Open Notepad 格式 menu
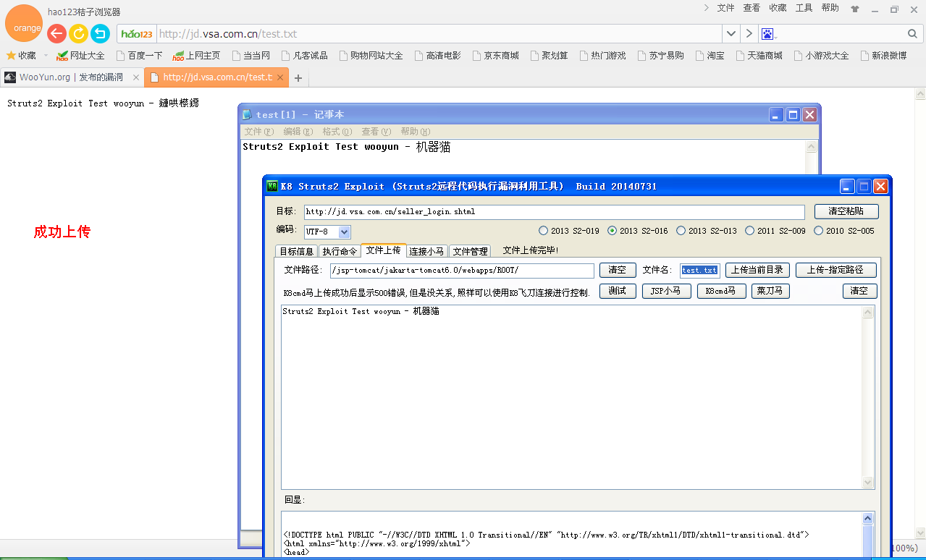The height and width of the screenshot is (560, 926). point(337,132)
